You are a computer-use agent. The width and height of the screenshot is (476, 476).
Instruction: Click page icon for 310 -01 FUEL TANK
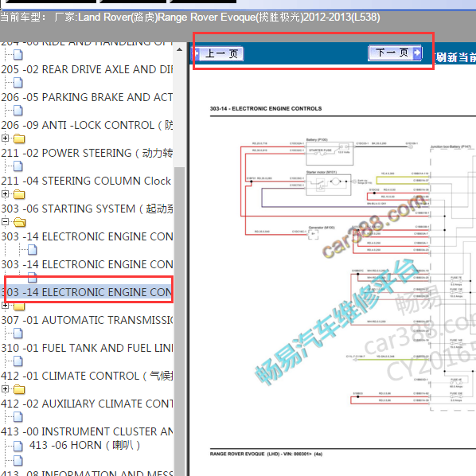tap(18, 334)
